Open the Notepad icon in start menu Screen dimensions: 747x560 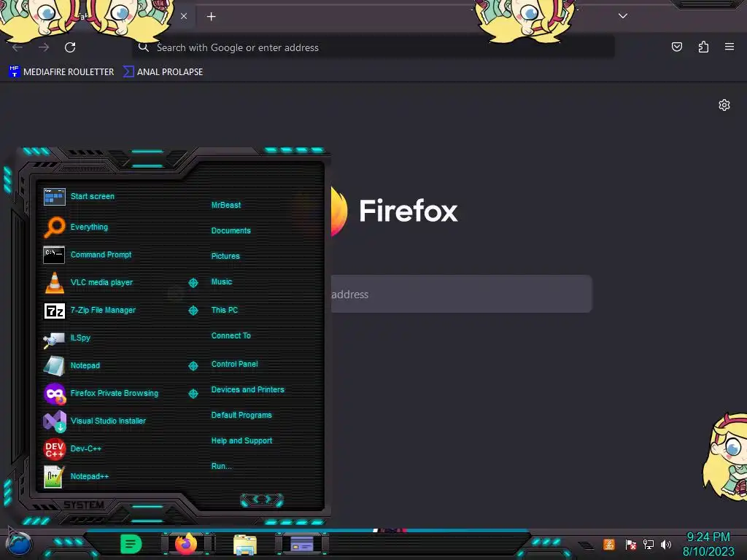coord(54,366)
